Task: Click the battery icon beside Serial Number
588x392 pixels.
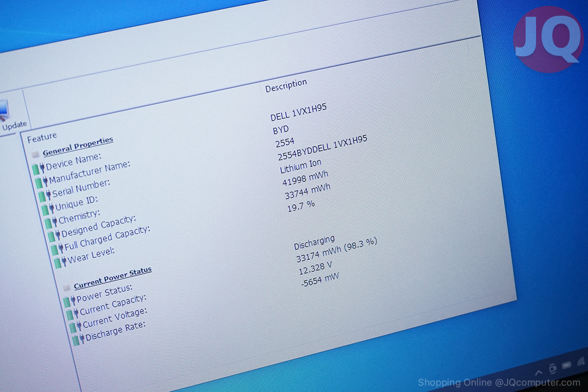Action: (45, 196)
